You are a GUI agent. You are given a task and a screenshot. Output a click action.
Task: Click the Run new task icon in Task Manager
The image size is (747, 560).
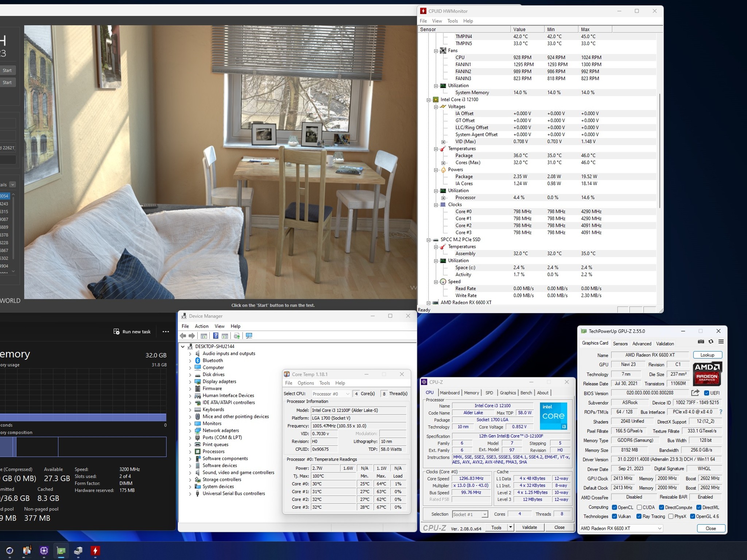[x=116, y=331]
